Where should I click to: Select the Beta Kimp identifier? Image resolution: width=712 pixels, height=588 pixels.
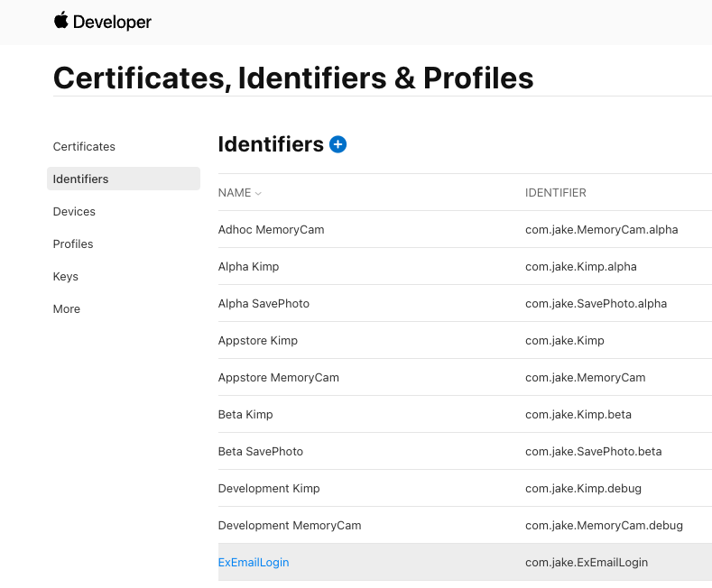coord(245,414)
